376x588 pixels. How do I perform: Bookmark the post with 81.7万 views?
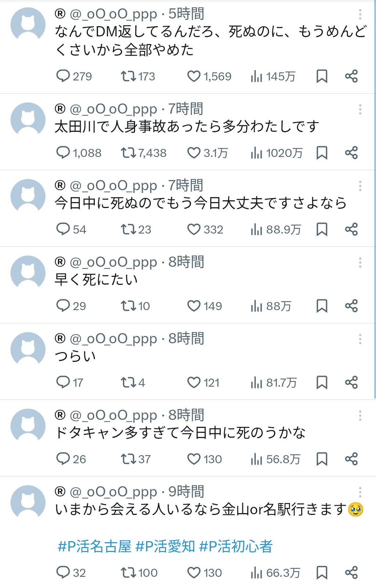(x=322, y=383)
